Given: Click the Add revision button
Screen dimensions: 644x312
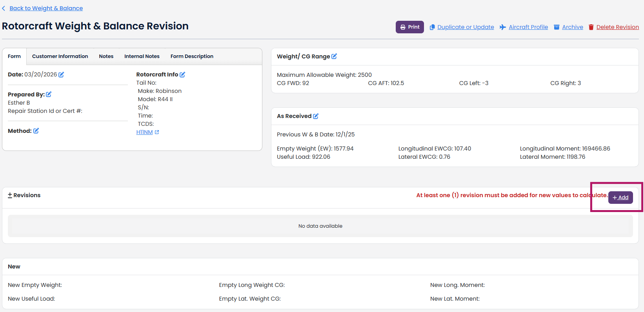Looking at the screenshot, I should (620, 198).
